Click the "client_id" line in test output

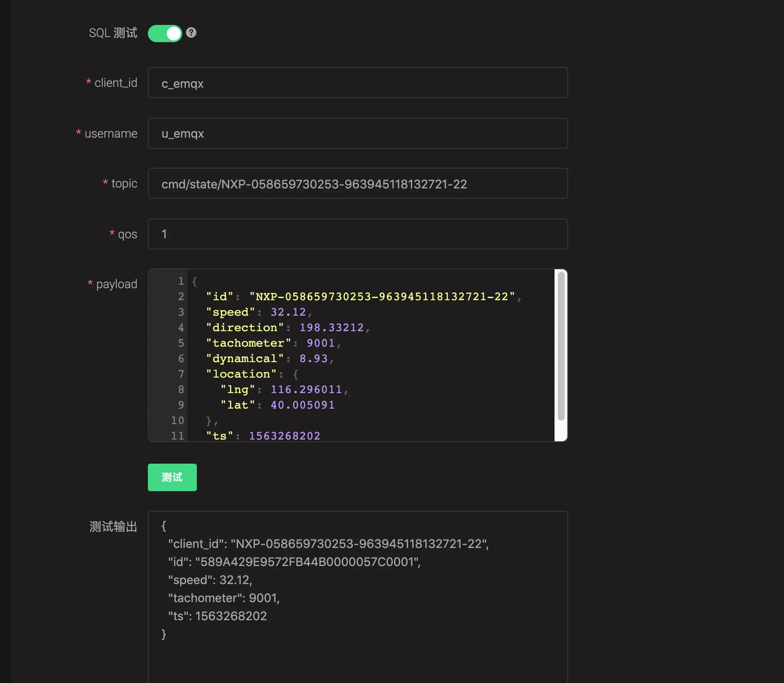pyautogui.click(x=328, y=544)
